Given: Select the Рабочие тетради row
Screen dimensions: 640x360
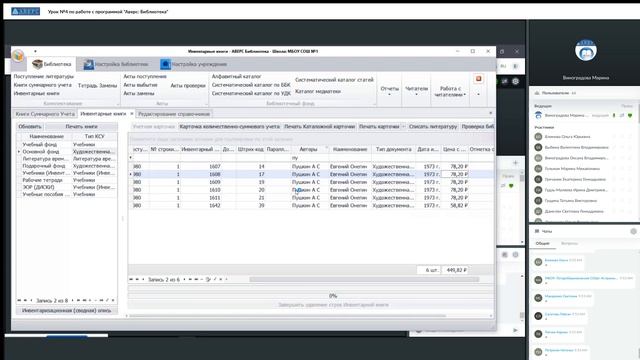Looking at the screenshot, I should [67, 180].
